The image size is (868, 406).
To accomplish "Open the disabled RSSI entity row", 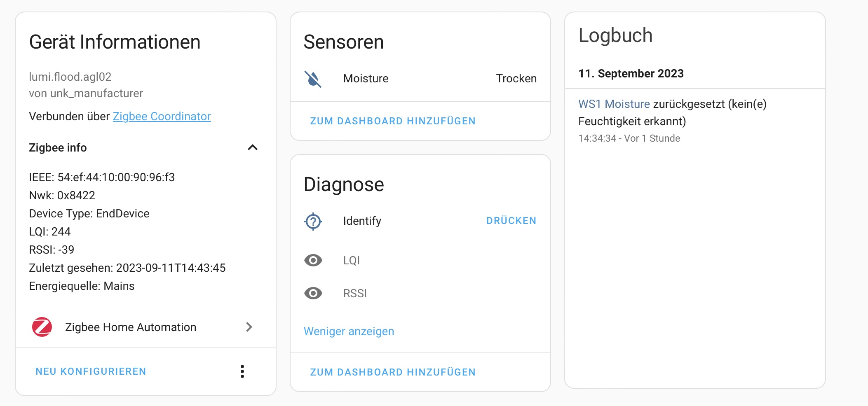I will coord(420,293).
